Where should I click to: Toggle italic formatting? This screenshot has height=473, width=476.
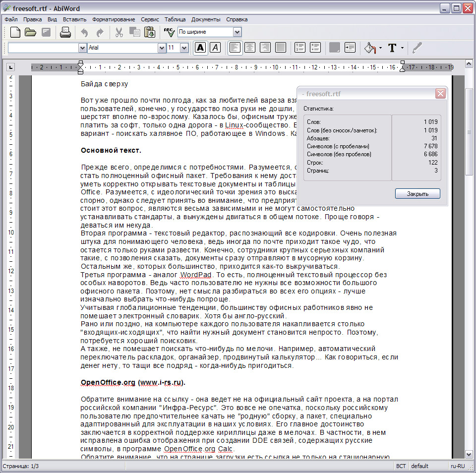215,48
